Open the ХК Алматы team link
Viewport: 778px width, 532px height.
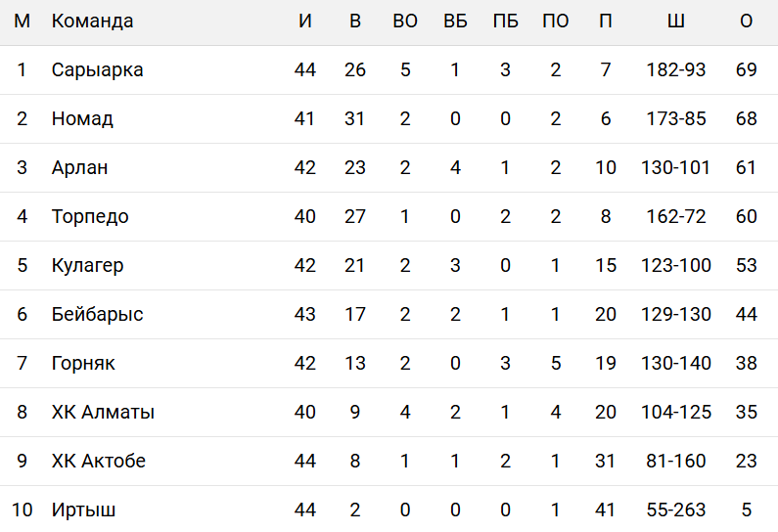click(x=103, y=412)
